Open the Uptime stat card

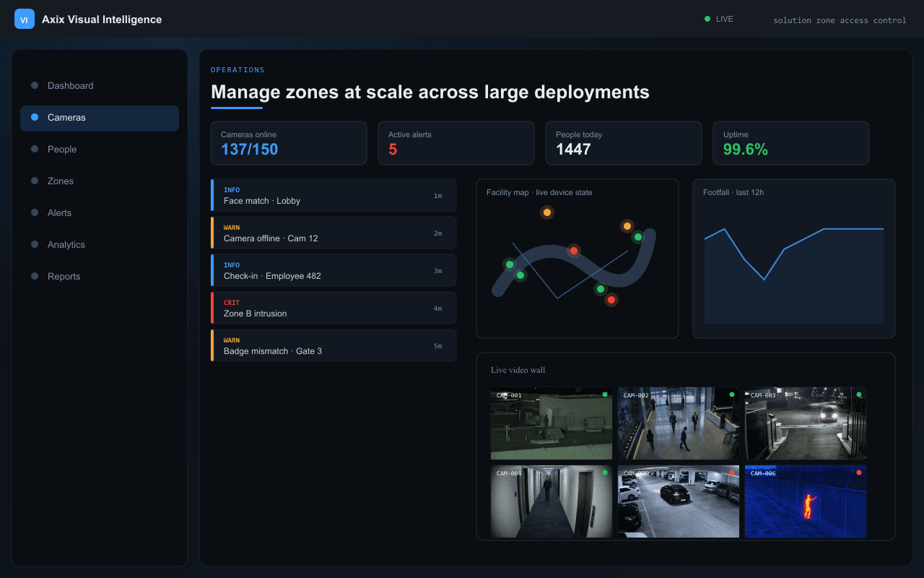click(x=791, y=143)
